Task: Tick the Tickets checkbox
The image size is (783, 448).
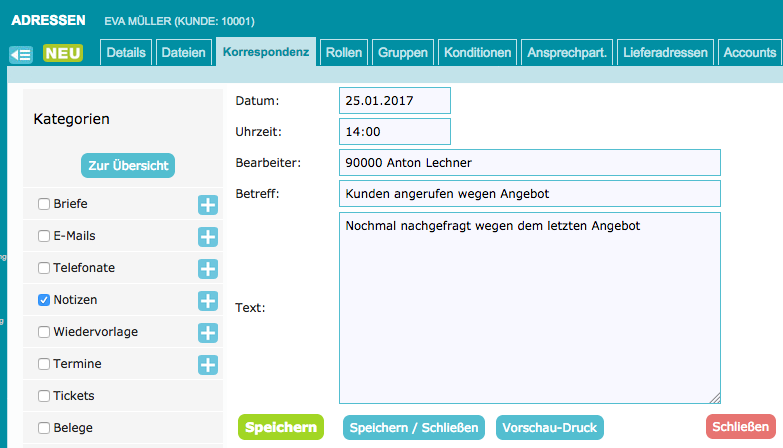Action: [x=44, y=396]
